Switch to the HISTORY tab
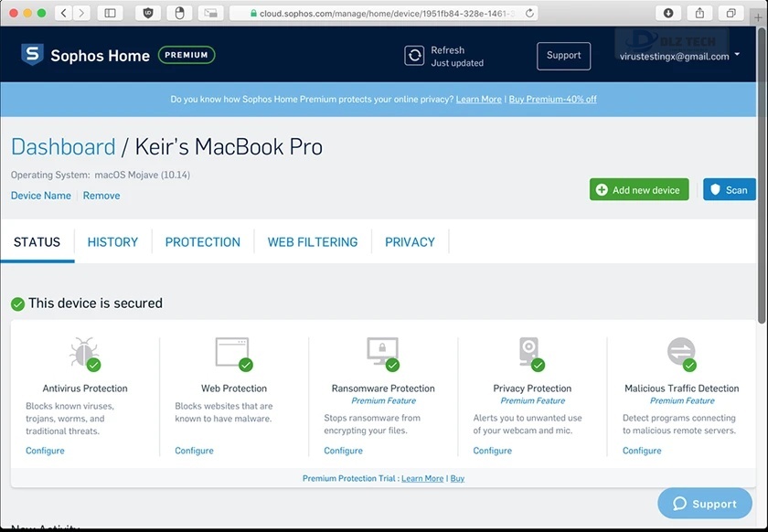Image resolution: width=768 pixels, height=532 pixels. click(x=112, y=242)
